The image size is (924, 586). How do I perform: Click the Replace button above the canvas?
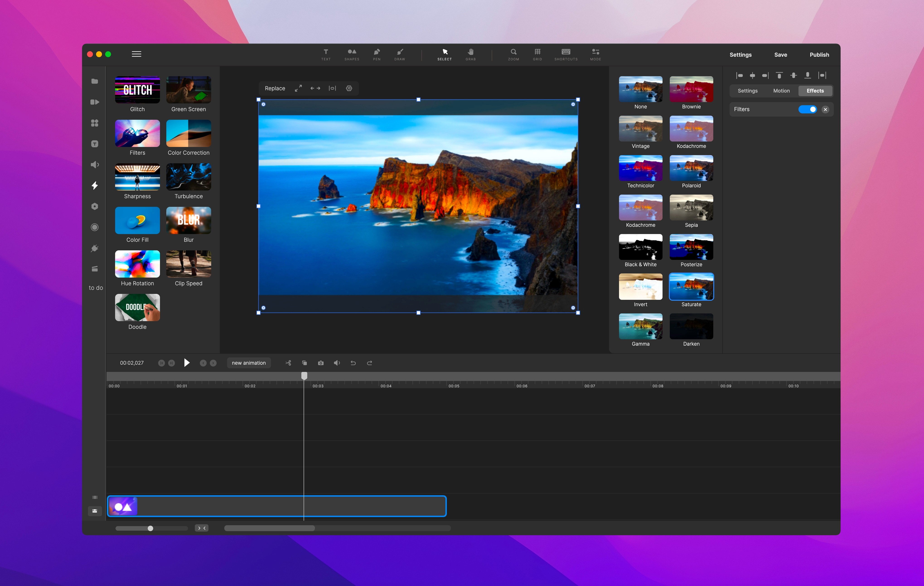click(275, 88)
